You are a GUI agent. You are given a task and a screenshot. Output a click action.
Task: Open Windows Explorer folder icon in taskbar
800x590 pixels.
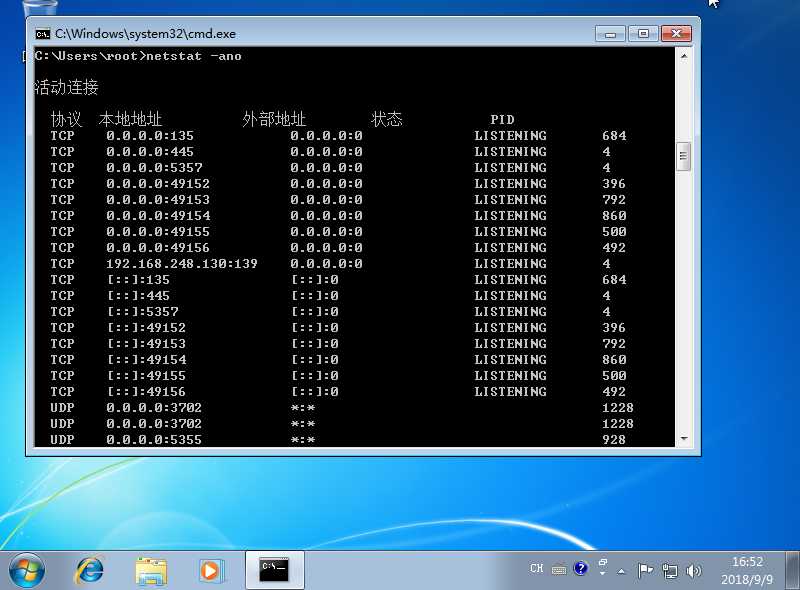(x=151, y=571)
